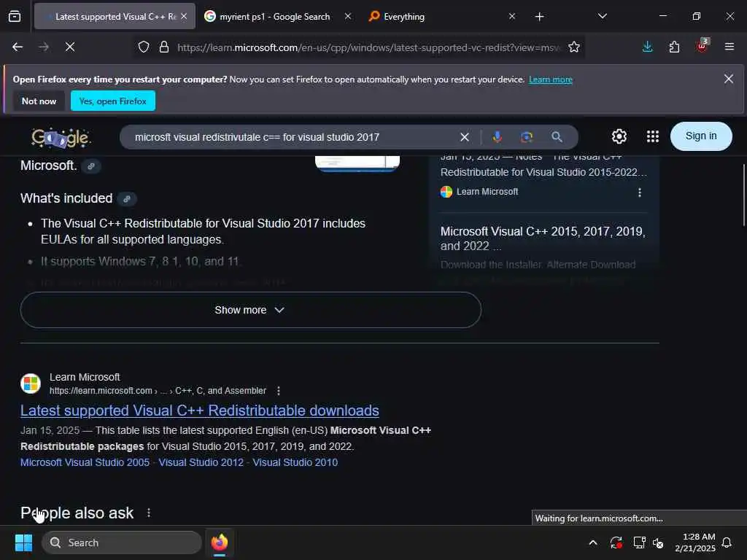Image resolution: width=747 pixels, height=560 pixels.
Task: Open the Visual Studio 2012 sitelink
Action: tap(201, 462)
